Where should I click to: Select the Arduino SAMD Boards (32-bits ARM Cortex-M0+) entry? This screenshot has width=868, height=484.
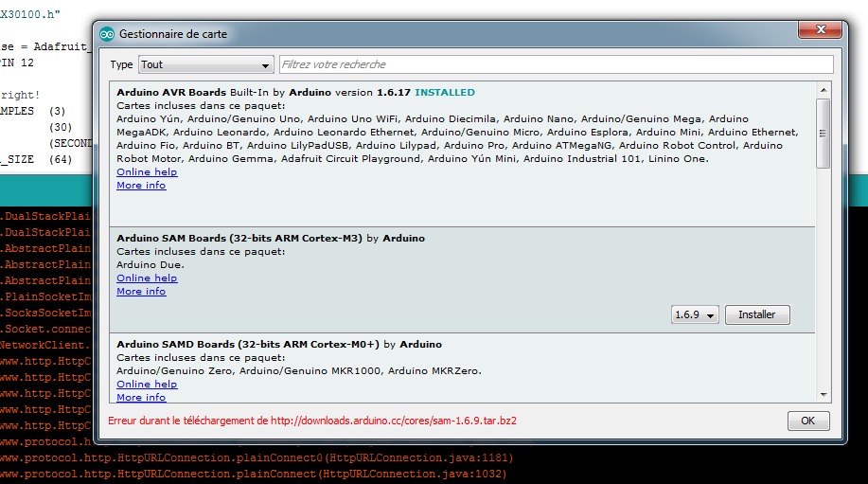(462, 367)
